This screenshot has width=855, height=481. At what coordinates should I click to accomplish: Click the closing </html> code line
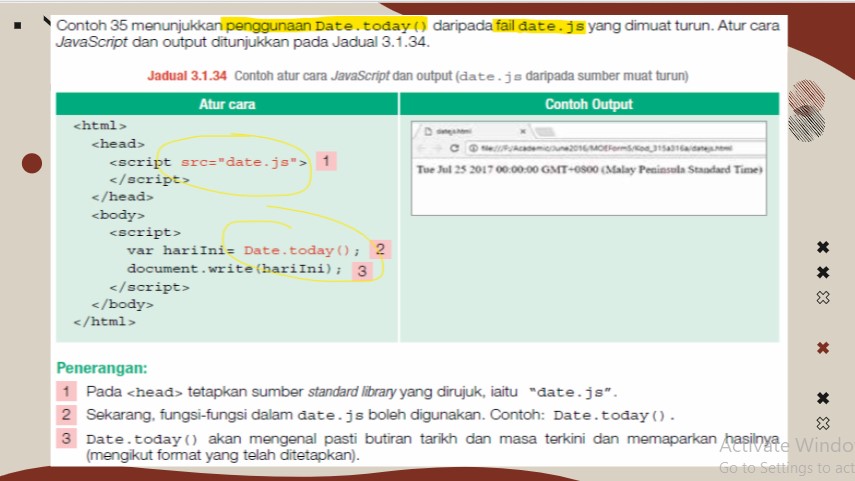click(x=104, y=322)
